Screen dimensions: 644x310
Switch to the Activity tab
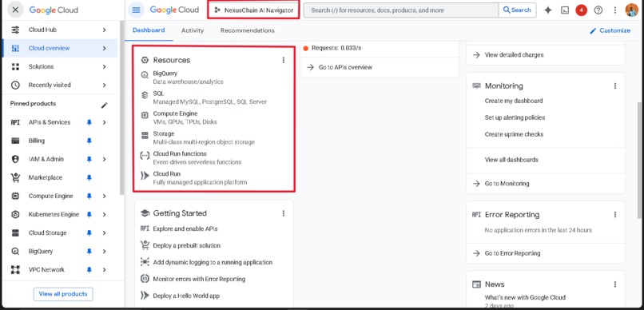point(193,30)
